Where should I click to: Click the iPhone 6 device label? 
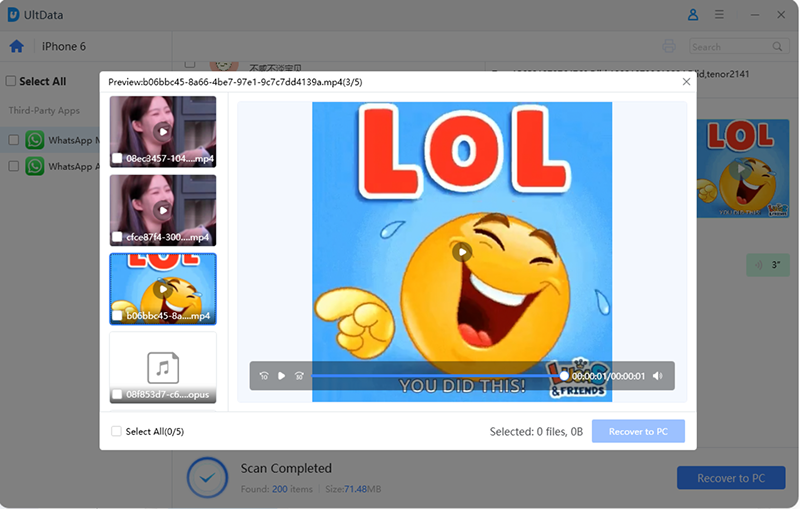(x=64, y=46)
